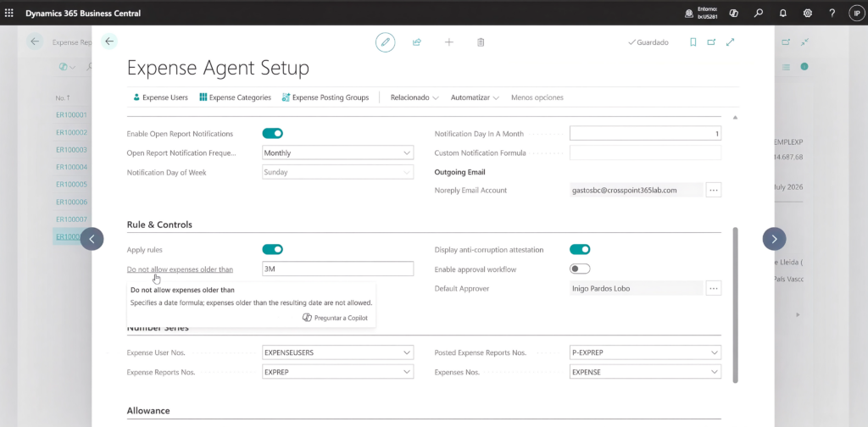Go to previous record arrow
868x427 pixels.
point(92,239)
